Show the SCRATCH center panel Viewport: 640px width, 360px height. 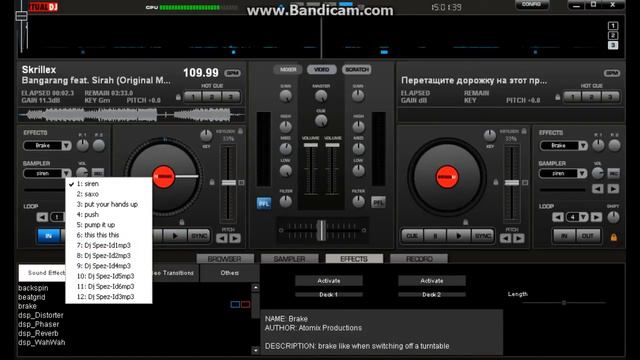[357, 70]
